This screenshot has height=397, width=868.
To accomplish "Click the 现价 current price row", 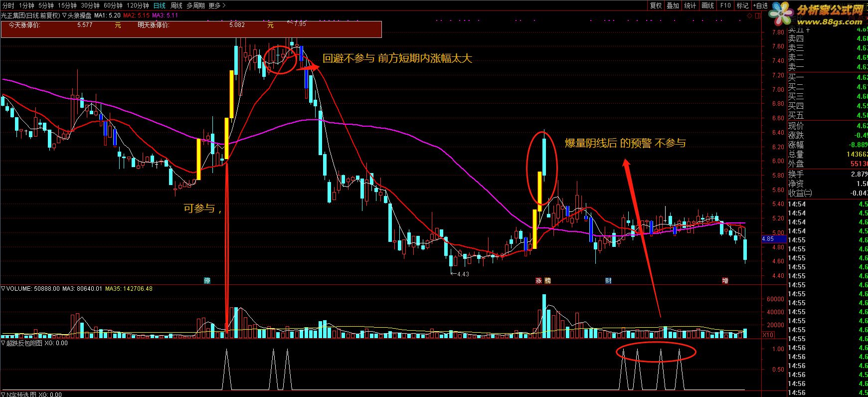I will pos(828,126).
